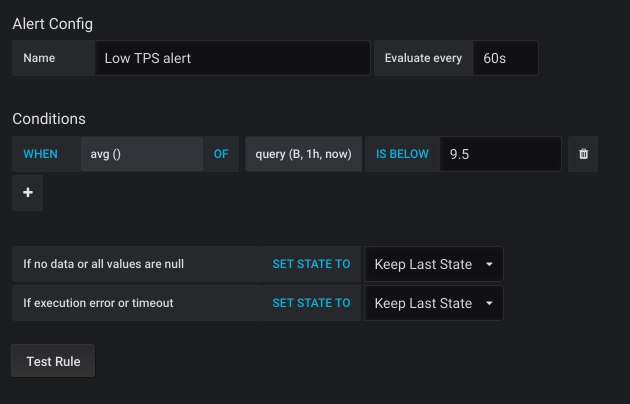Click the Name label of alert config
630x404 pixels.
39,58
